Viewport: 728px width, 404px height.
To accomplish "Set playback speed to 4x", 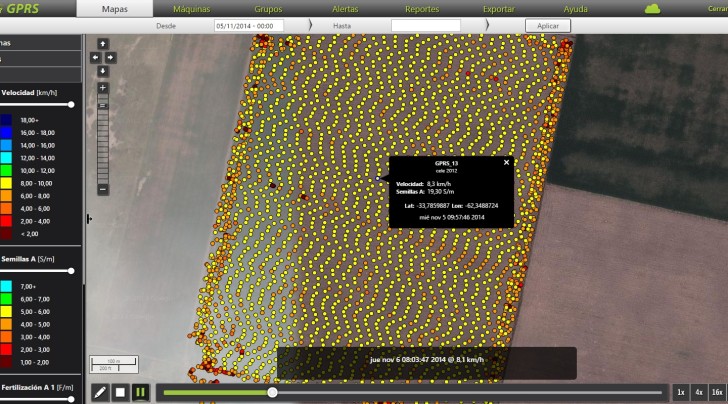I will [x=698, y=392].
